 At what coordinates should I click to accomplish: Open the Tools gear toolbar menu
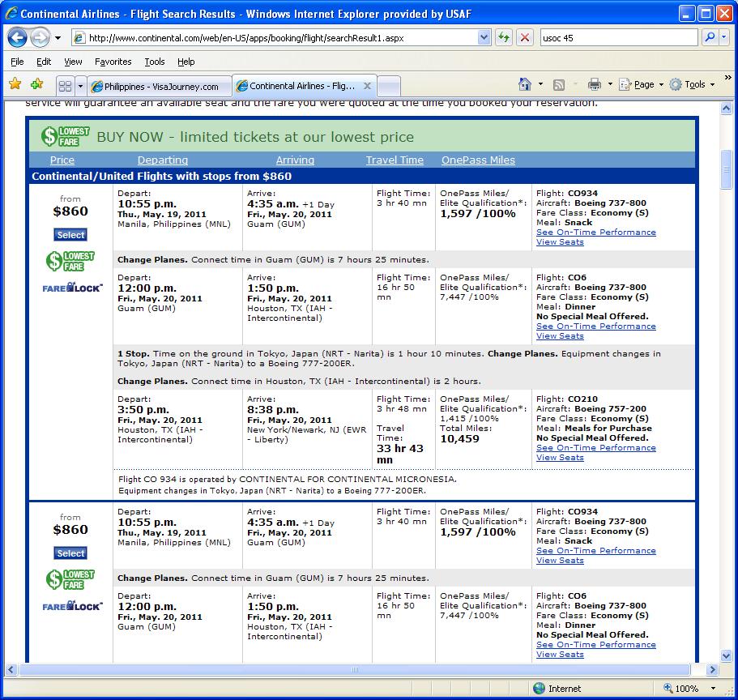pyautogui.click(x=692, y=85)
